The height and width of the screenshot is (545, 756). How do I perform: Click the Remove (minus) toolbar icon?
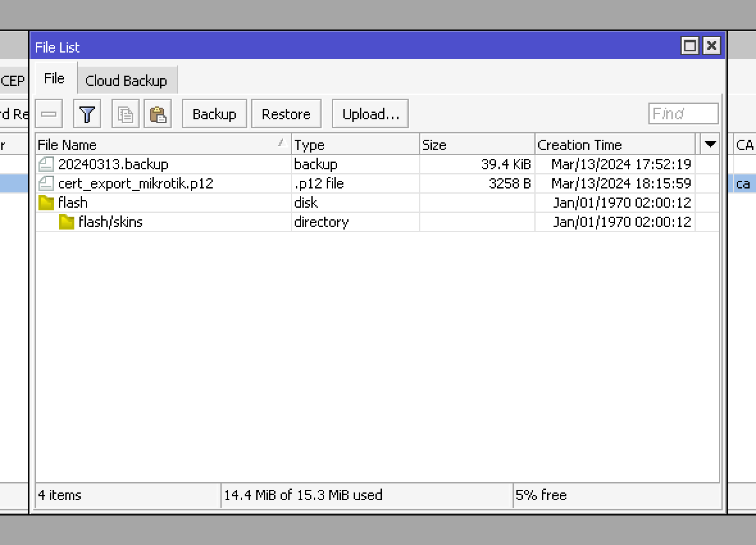[x=49, y=114]
